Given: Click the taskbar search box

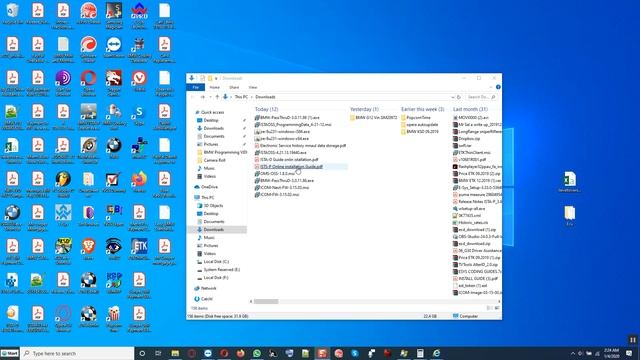Looking at the screenshot, I should pyautogui.click(x=78, y=353).
